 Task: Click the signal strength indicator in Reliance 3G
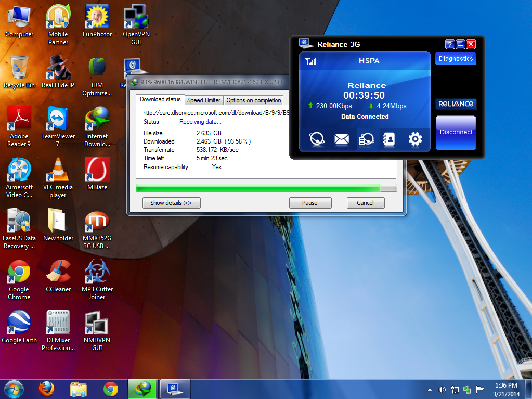[311, 61]
